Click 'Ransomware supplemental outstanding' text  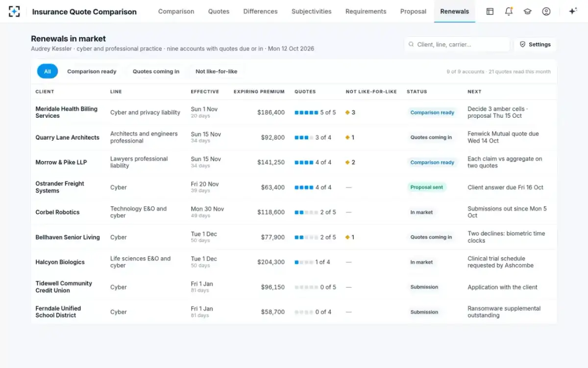click(504, 312)
